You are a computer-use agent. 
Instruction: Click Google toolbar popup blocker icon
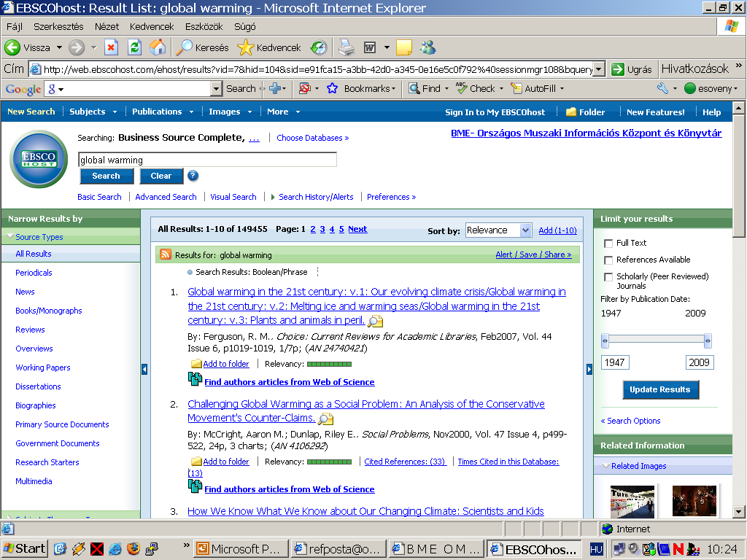[304, 88]
